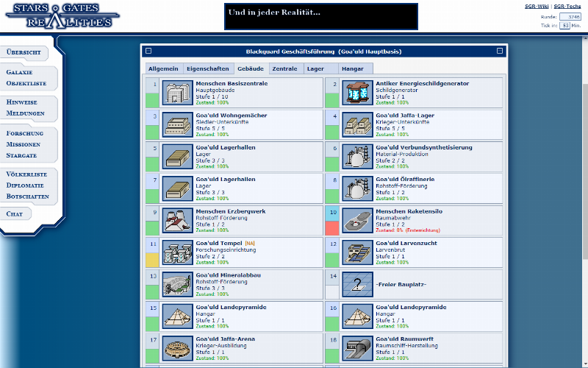The width and height of the screenshot is (588, 368).
Task: Toggle the left square box in panel title bar
Action: (148, 52)
